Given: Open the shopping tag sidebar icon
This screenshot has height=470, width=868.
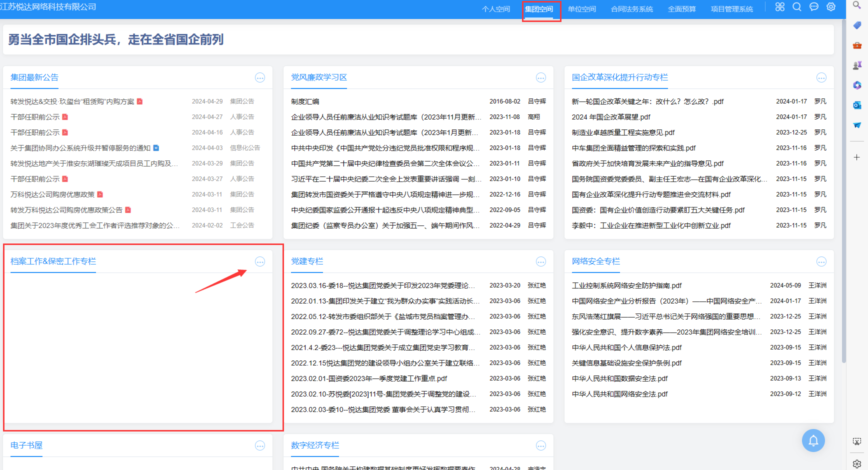Looking at the screenshot, I should (857, 25).
